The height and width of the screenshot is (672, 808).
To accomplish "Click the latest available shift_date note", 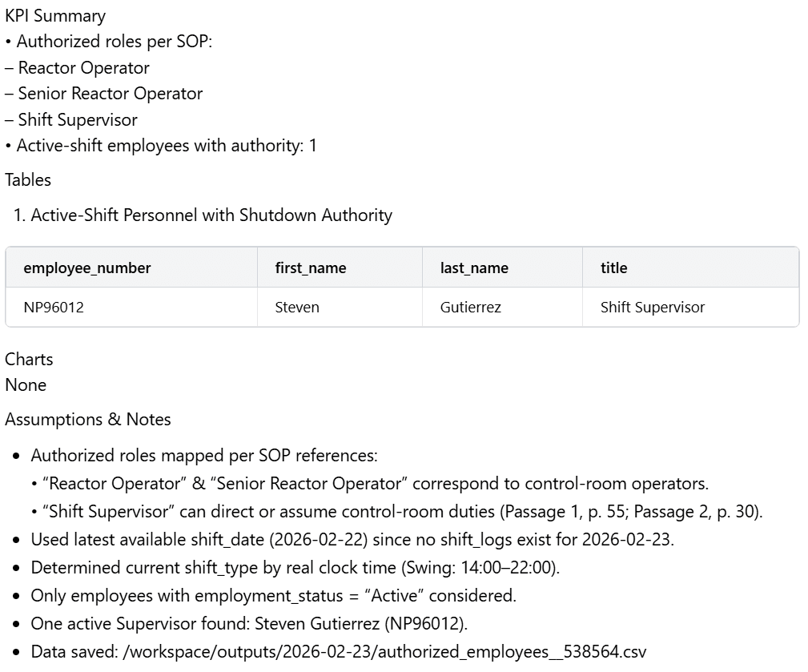I will [x=352, y=539].
